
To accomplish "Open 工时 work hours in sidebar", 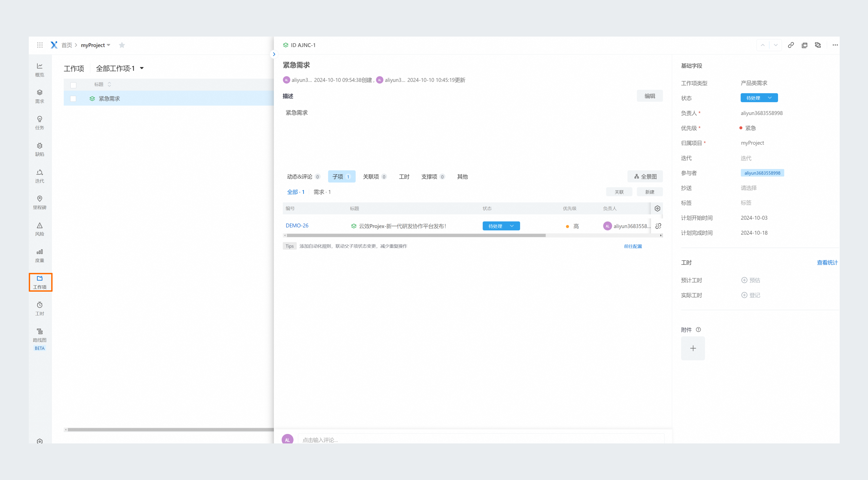I will pyautogui.click(x=40, y=309).
